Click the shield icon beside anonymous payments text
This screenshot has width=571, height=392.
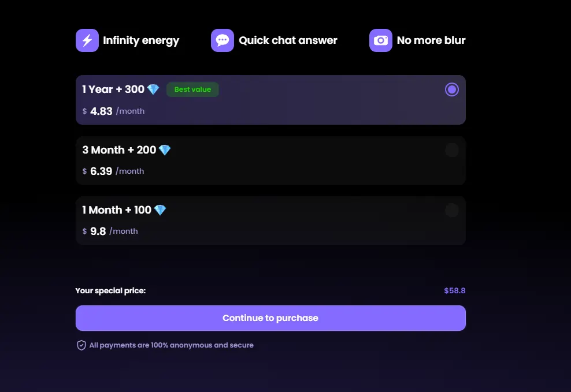click(x=81, y=345)
